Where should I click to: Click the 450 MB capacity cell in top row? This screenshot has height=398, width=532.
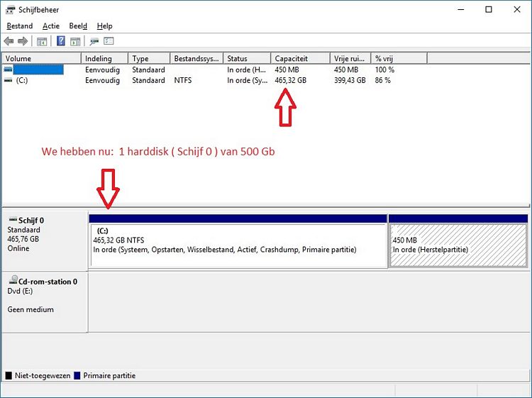tap(287, 70)
